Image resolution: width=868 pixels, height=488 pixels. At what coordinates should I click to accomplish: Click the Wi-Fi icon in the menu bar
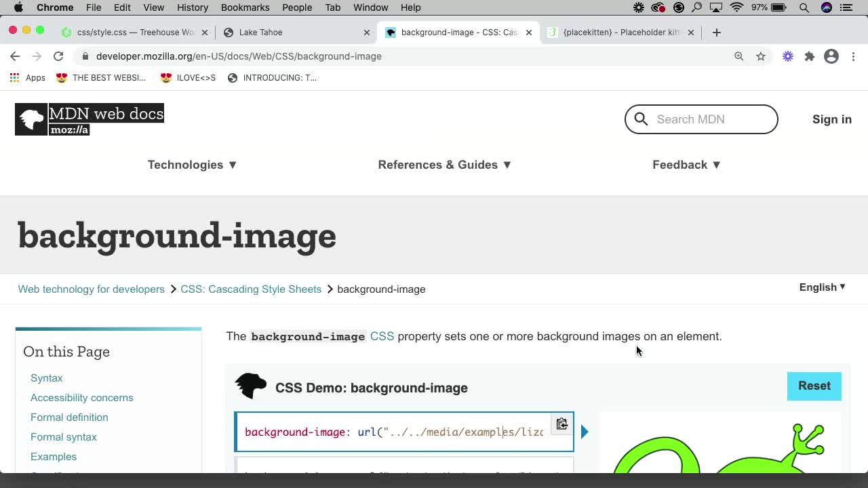click(736, 7)
